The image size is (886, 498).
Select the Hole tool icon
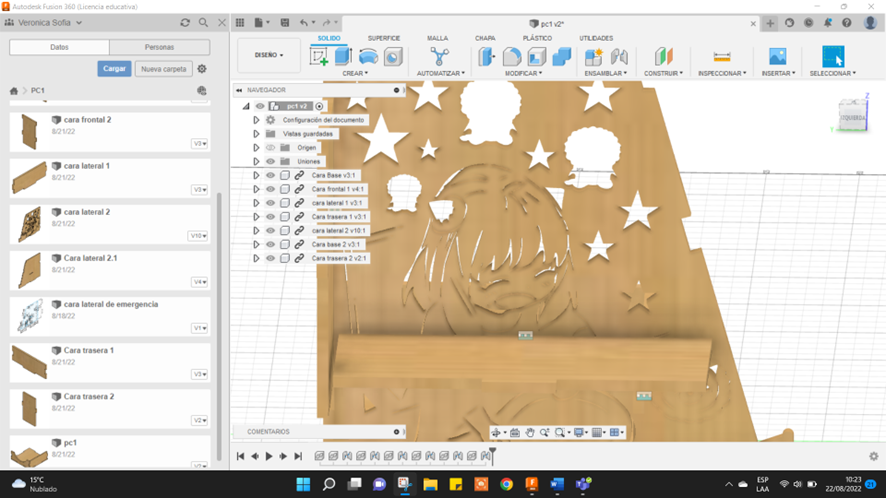click(393, 57)
